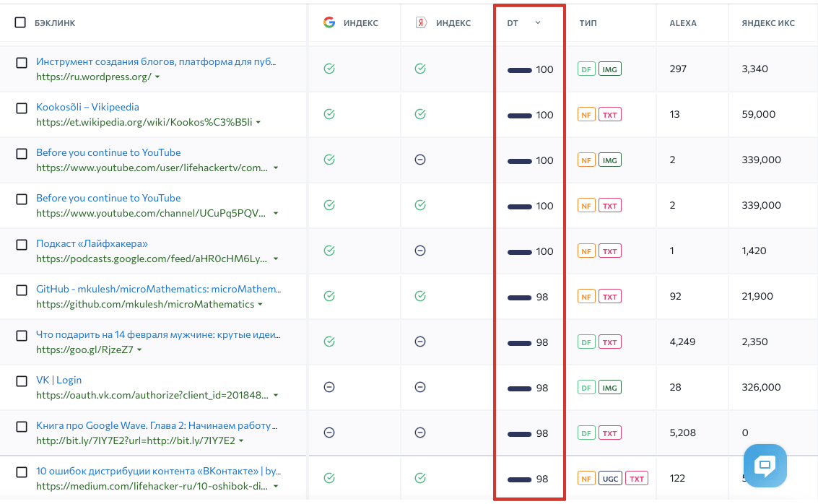Click TXT badge in Kookosõli Vikipeedia row

pos(610,114)
